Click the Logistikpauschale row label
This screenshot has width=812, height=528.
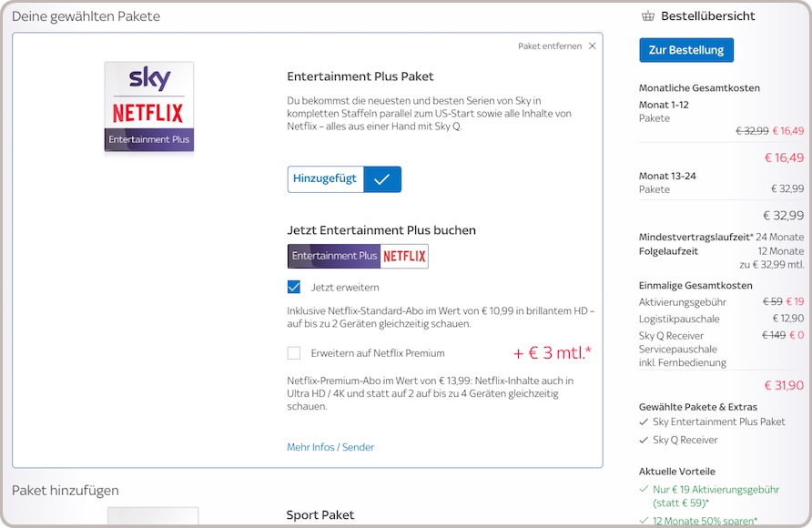pos(679,319)
